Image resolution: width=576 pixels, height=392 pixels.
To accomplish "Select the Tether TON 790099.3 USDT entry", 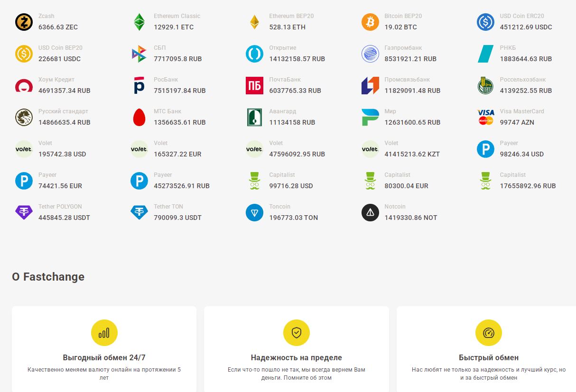I will 166,212.
